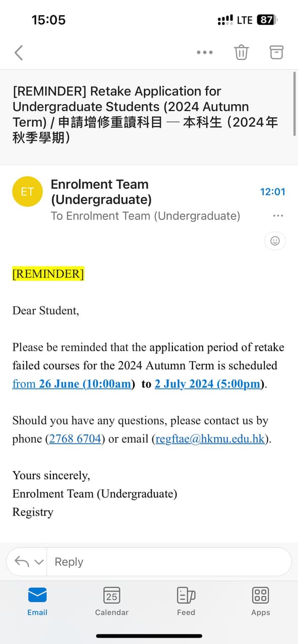Tap the highlighted [REMINDER] text
298x644 pixels.
click(47, 273)
